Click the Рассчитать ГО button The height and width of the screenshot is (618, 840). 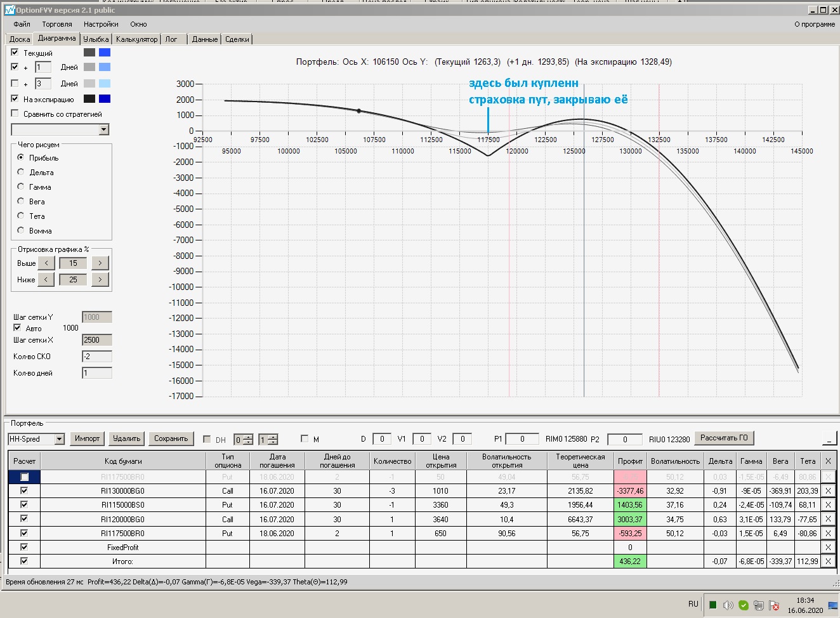point(724,438)
